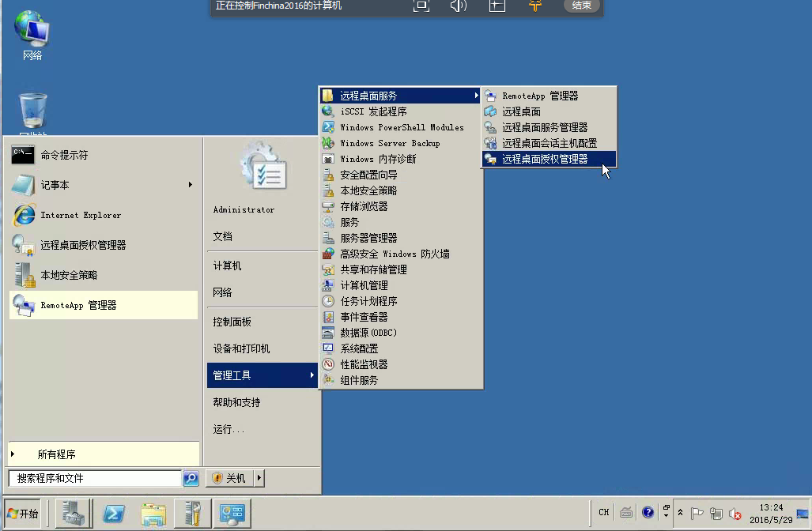This screenshot has width=812, height=531.
Task: Launch 命令提示符 from the Start menu
Action: pos(104,155)
